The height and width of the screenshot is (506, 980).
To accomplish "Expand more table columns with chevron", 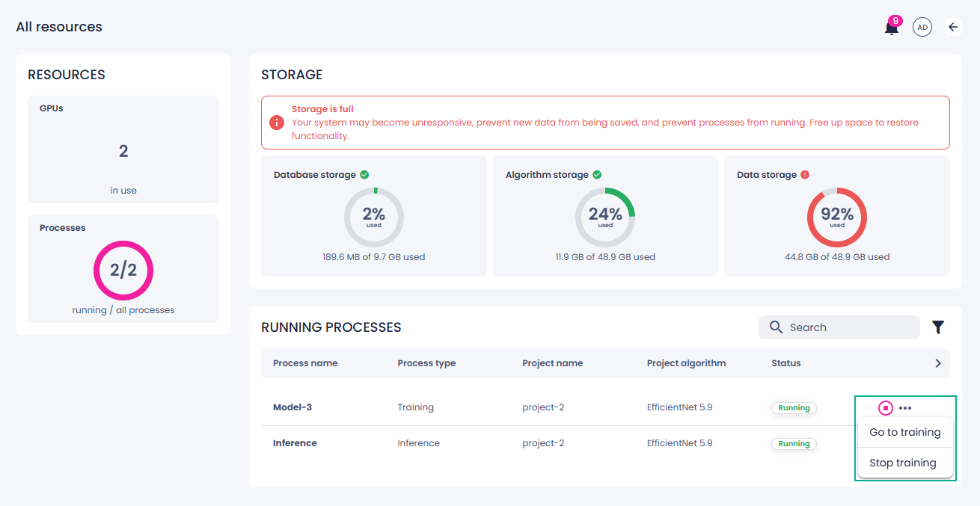I will click(938, 363).
